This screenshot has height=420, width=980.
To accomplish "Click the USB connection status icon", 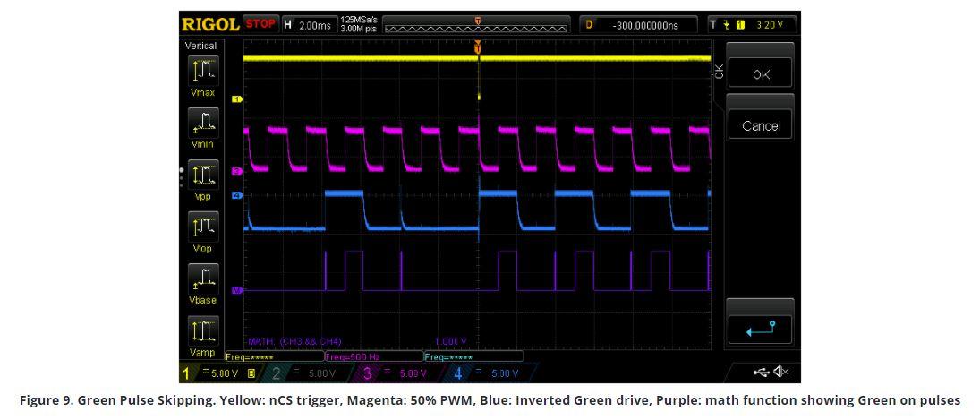I will pos(762,373).
